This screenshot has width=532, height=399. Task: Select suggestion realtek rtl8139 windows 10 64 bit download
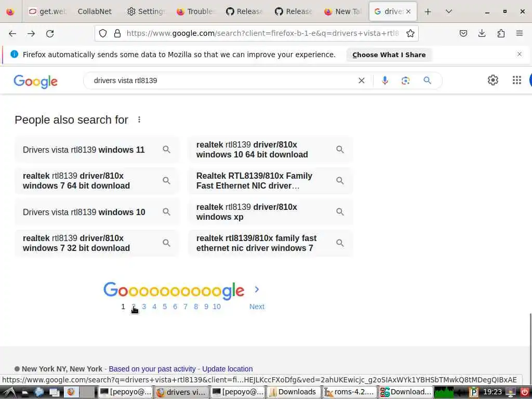coord(270,150)
